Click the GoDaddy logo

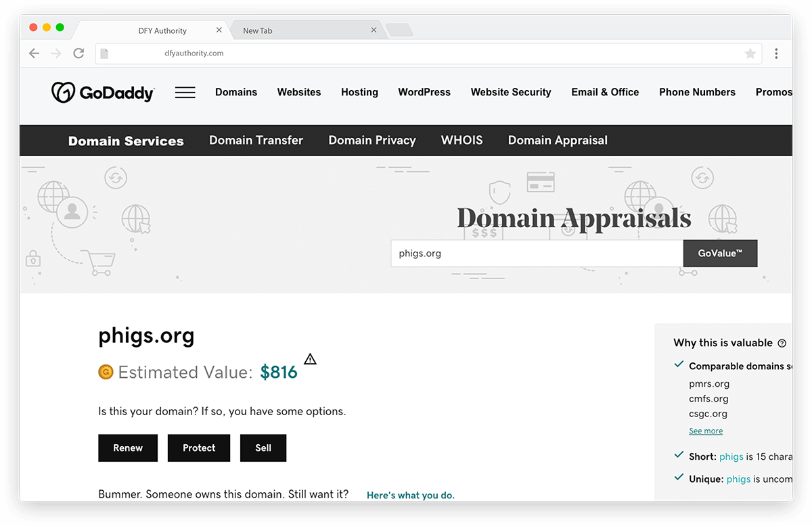(103, 93)
